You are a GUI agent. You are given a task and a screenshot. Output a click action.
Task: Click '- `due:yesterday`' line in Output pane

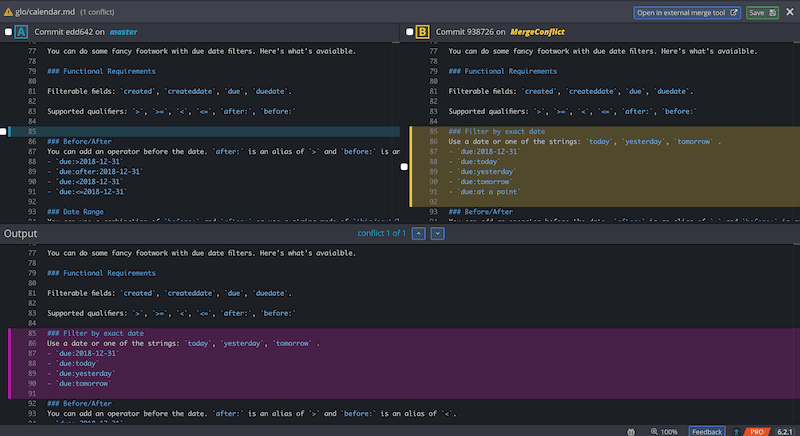81,374
